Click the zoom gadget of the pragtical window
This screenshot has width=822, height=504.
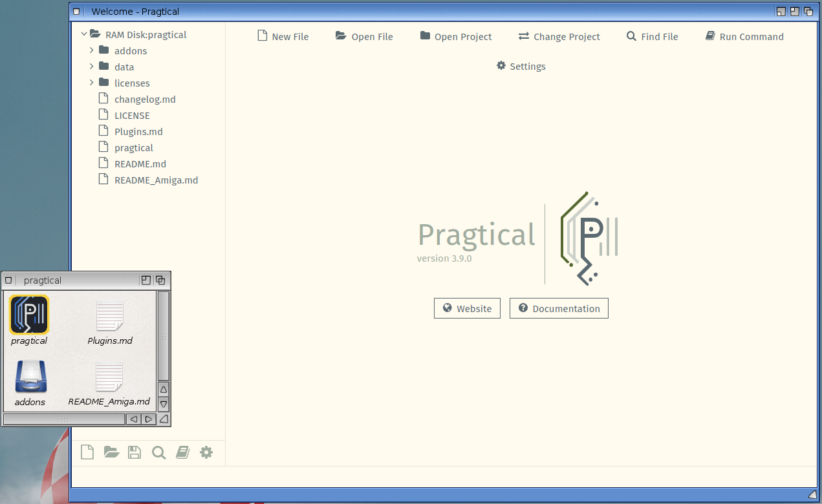tap(146, 280)
